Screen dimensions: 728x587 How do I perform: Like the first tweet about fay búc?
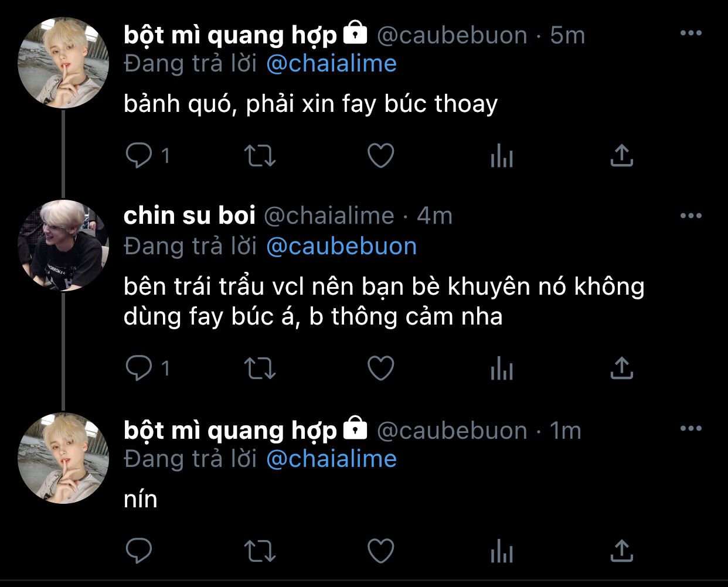380,156
